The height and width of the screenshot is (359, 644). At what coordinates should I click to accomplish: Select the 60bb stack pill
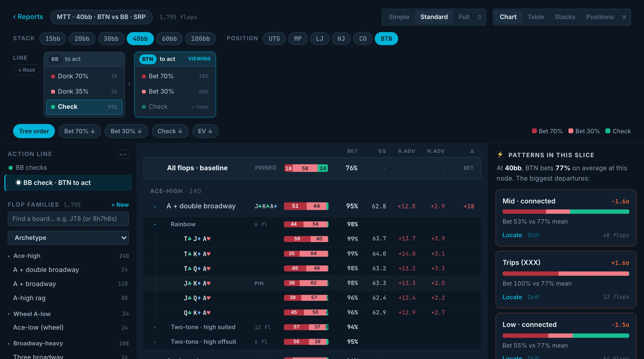169,39
